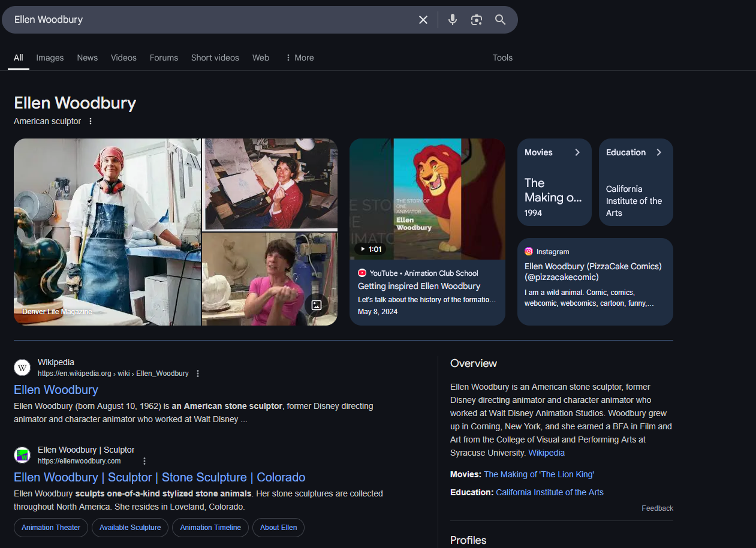Click the YouTube logo icon on video card
The height and width of the screenshot is (548, 756).
coord(362,273)
